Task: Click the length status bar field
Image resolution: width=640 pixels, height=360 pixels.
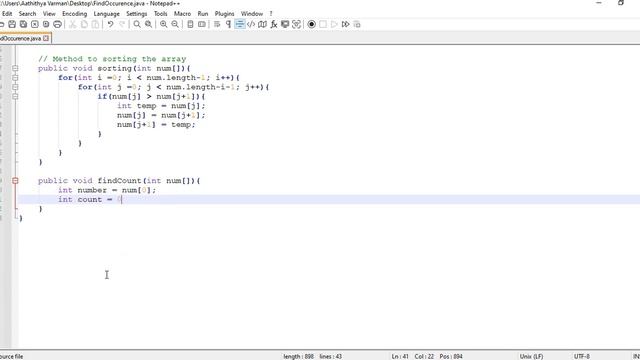Action: (298, 356)
